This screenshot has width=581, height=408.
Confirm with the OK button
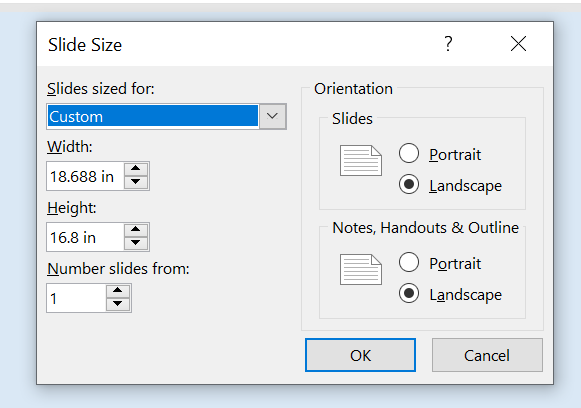click(x=360, y=355)
